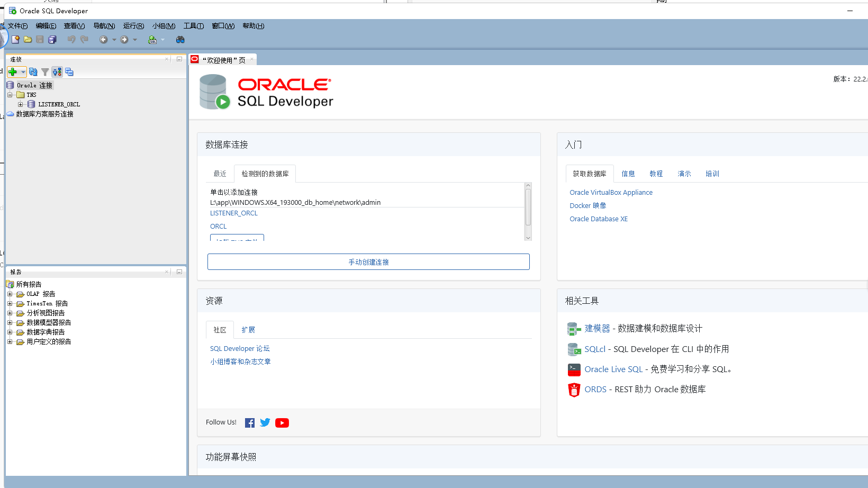This screenshot has height=488, width=868.
Task: Click the ORCL database link
Action: [x=218, y=227]
